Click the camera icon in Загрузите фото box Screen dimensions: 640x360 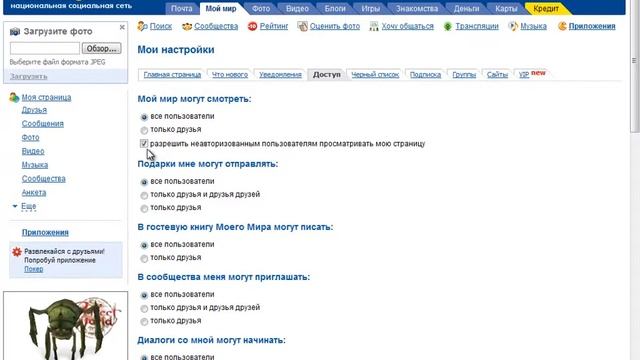point(15,31)
